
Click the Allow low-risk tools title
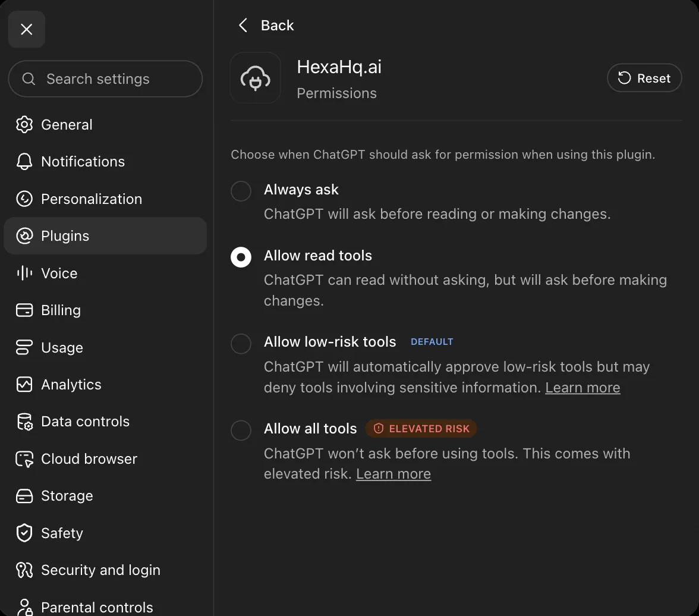[x=330, y=342]
